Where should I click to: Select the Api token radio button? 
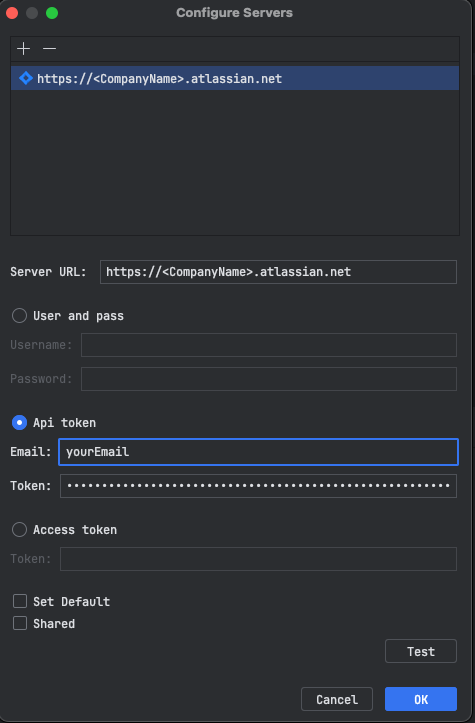[19, 422]
